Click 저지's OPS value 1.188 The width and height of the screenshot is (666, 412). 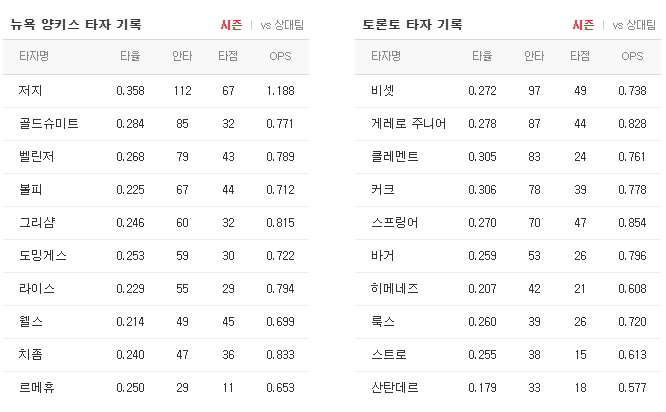click(x=280, y=90)
